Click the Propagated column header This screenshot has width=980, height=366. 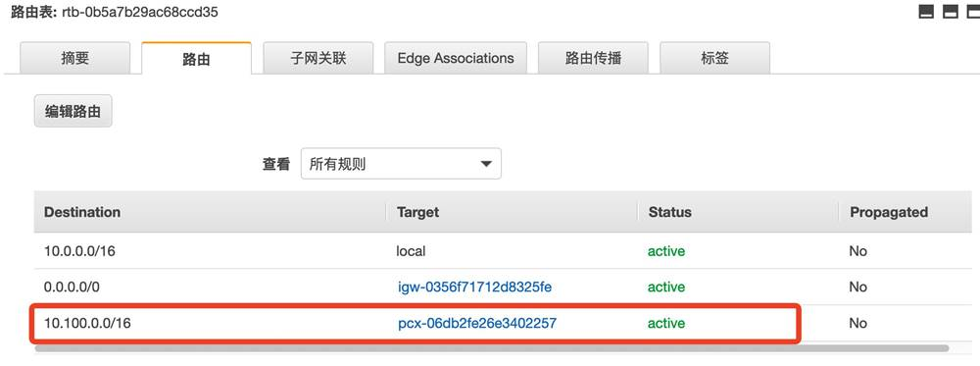point(889,212)
